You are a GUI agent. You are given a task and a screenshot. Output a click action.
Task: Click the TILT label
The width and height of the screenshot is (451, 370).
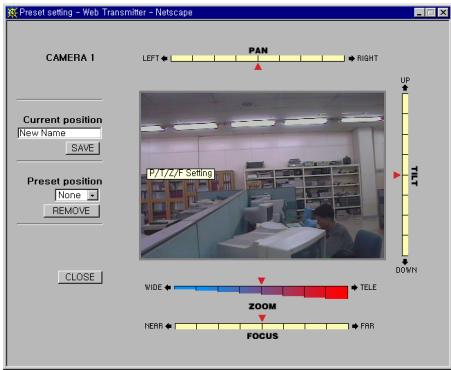[x=414, y=176]
